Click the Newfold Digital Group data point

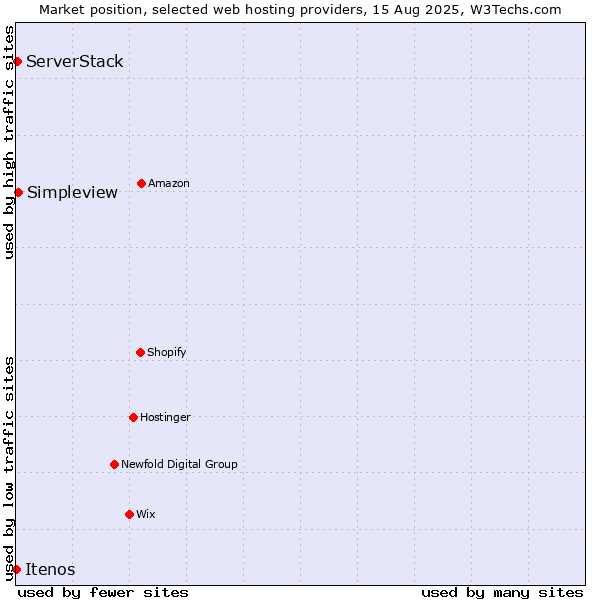pyautogui.click(x=114, y=464)
